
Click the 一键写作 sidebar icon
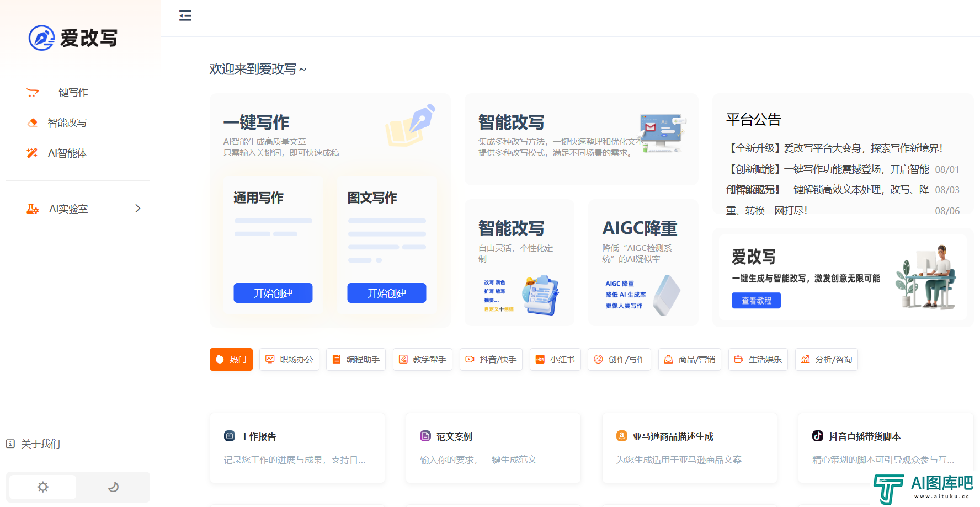[33, 93]
